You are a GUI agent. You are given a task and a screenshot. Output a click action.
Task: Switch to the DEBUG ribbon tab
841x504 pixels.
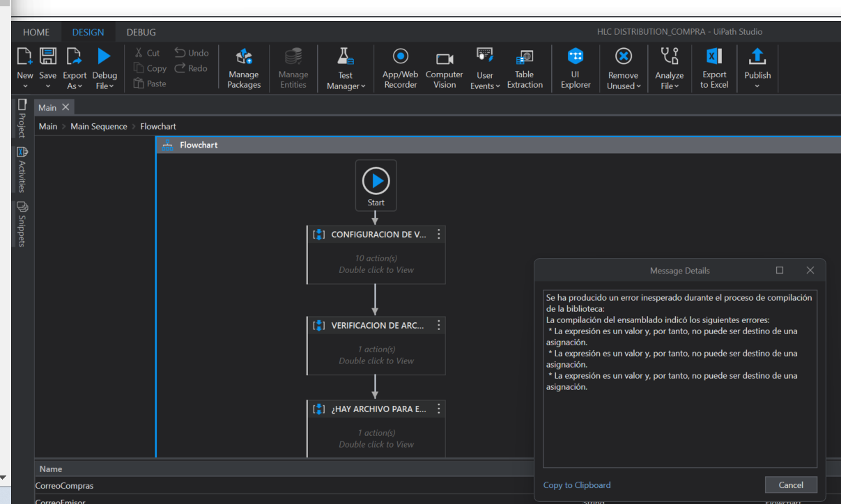pos(141,32)
